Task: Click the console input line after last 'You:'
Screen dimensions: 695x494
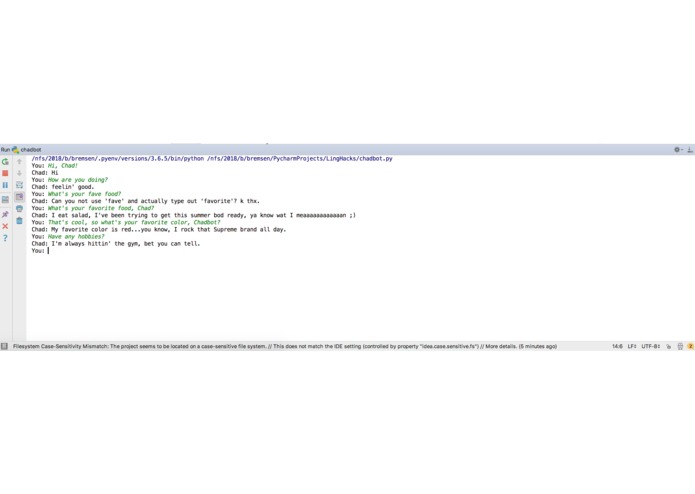Action: click(48, 251)
